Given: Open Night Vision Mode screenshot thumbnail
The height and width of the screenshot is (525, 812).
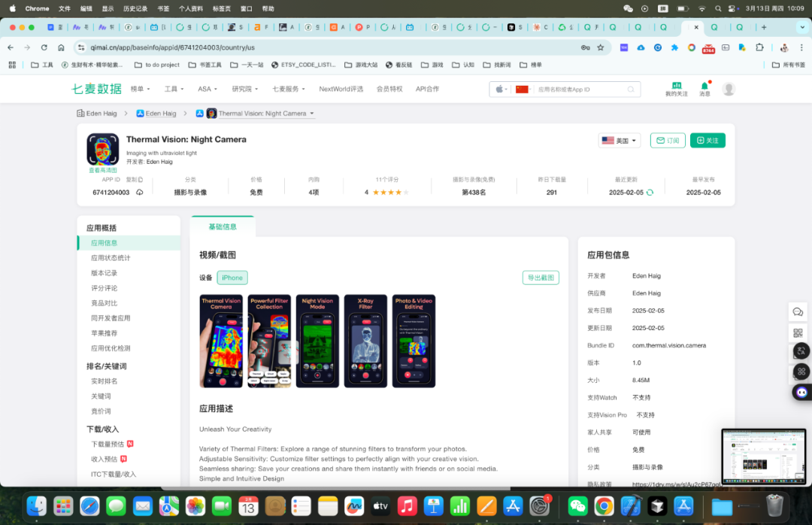Looking at the screenshot, I should click(317, 341).
